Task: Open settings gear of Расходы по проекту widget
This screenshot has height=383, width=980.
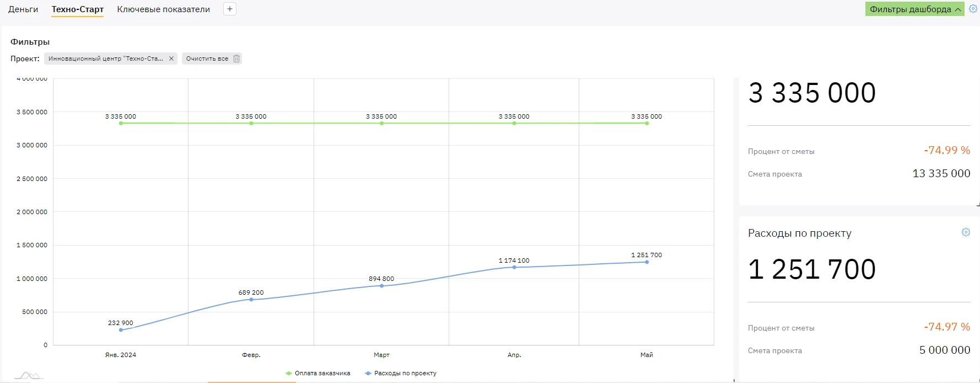Action: tap(966, 232)
